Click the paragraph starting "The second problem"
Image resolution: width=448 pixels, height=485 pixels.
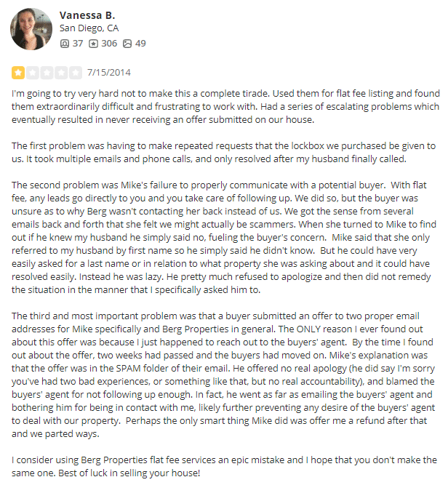tap(224, 228)
